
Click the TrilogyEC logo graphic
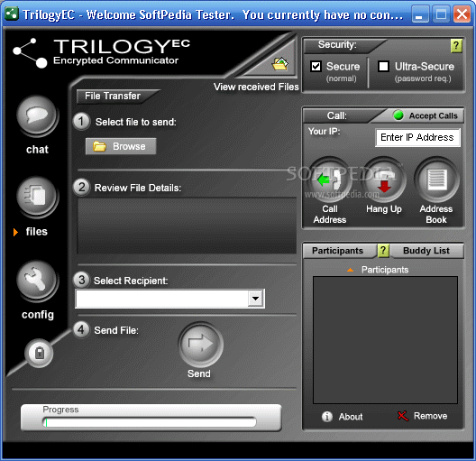(x=31, y=53)
